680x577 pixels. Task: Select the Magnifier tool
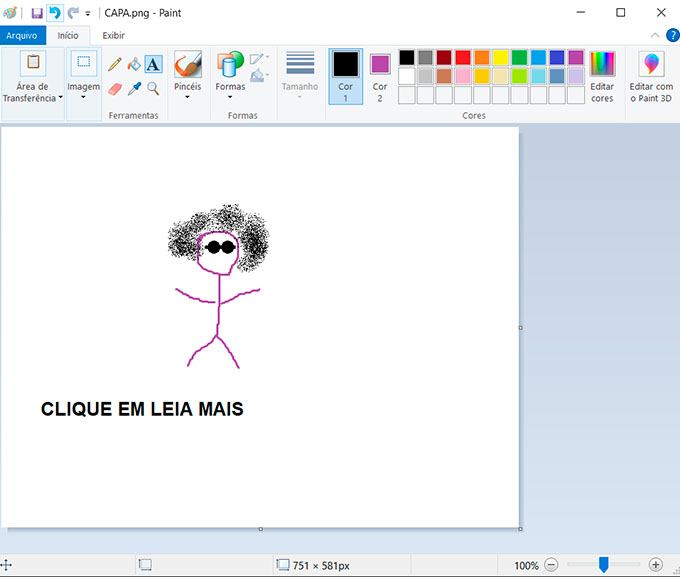click(153, 88)
